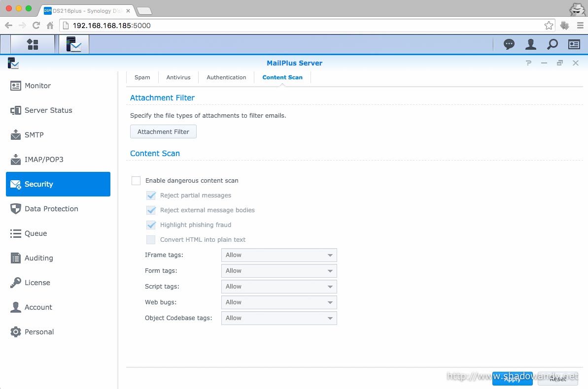Expand the IFrame tags dropdown
This screenshot has height=389, width=588.
coord(279,255)
